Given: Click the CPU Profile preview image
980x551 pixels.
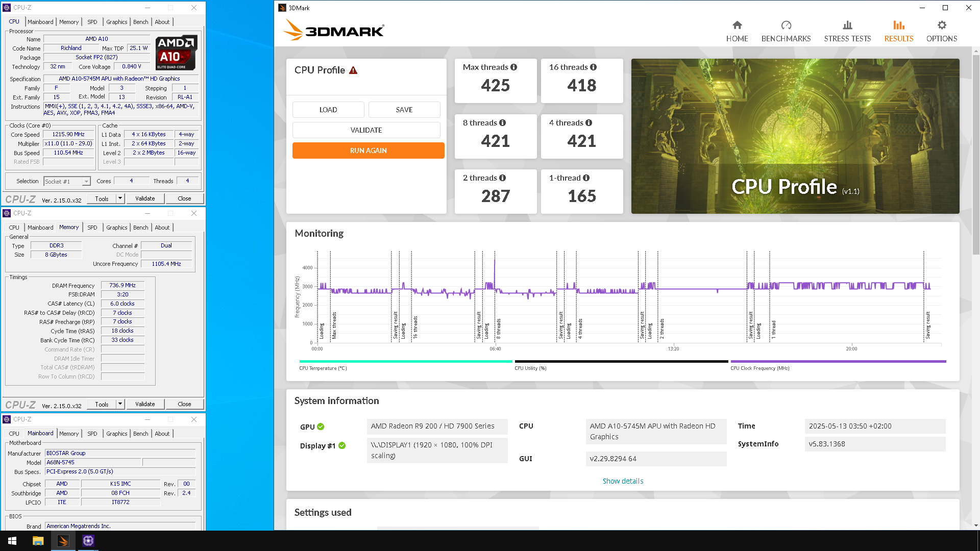Looking at the screenshot, I should (x=795, y=136).
